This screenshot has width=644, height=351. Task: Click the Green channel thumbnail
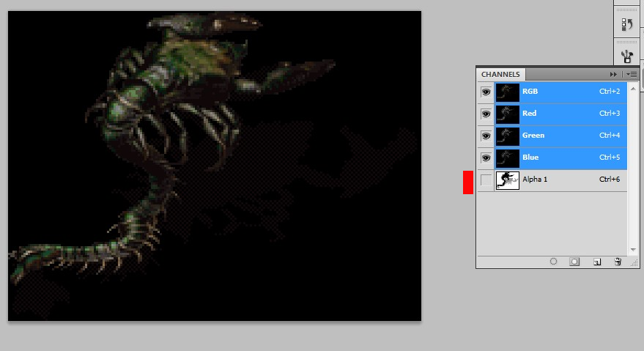tap(507, 136)
